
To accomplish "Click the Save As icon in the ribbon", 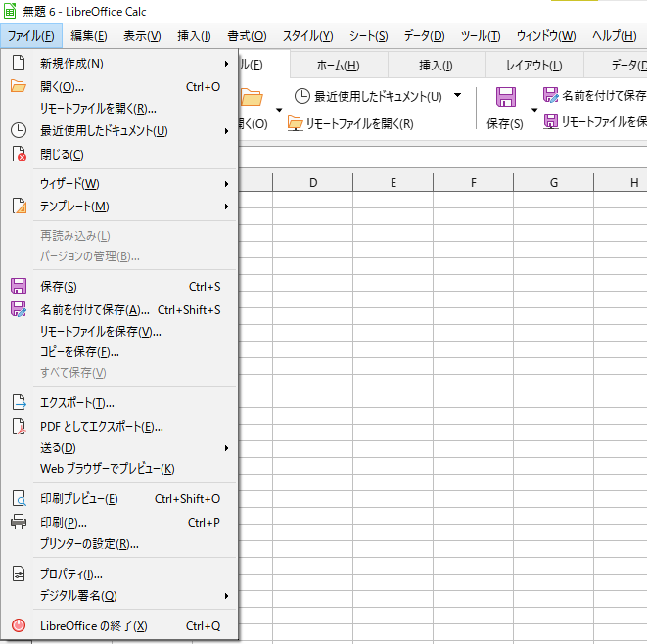I will click(x=550, y=95).
